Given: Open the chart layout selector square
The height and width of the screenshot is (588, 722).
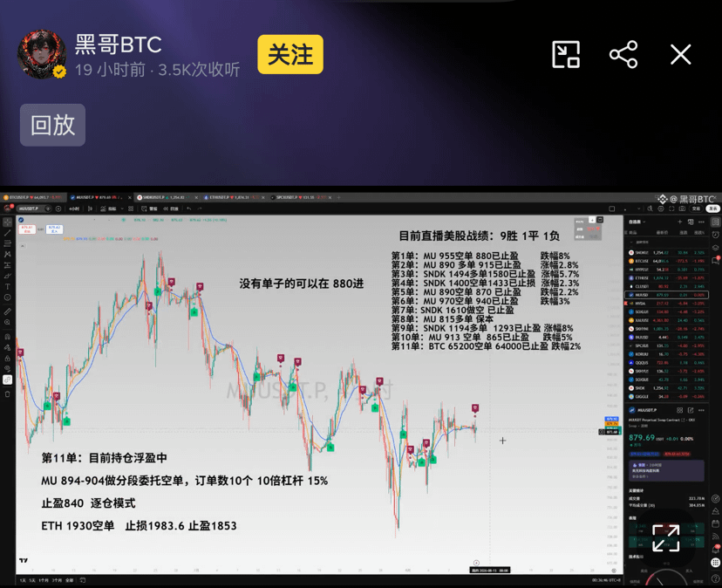Looking at the screenshot, I should click(612, 209).
